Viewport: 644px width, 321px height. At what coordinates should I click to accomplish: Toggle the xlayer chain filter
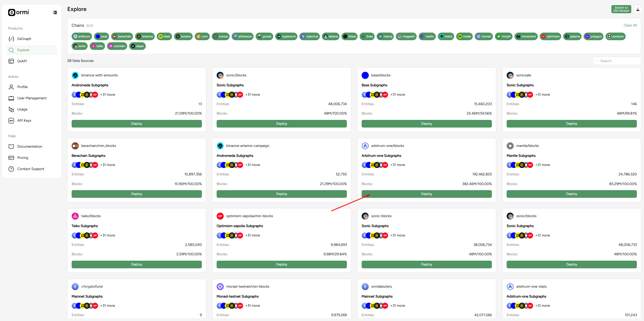(x=137, y=46)
